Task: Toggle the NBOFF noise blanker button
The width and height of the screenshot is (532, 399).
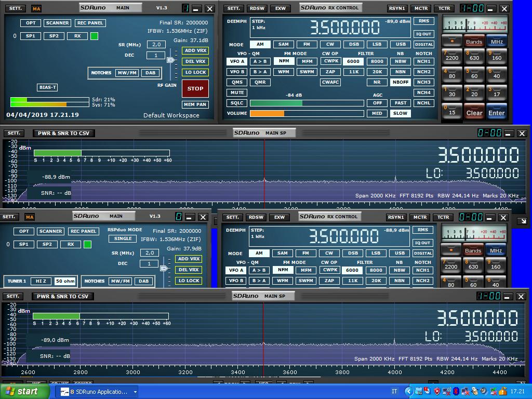Action: [401, 82]
